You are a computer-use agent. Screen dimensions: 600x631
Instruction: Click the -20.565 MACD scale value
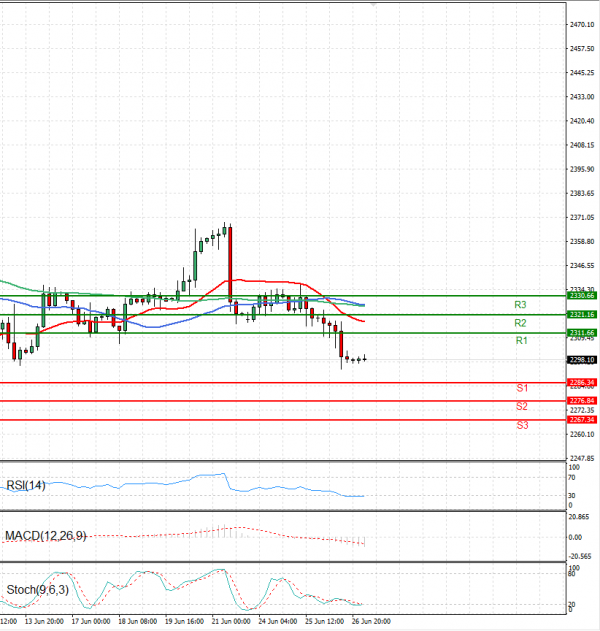[x=580, y=557]
